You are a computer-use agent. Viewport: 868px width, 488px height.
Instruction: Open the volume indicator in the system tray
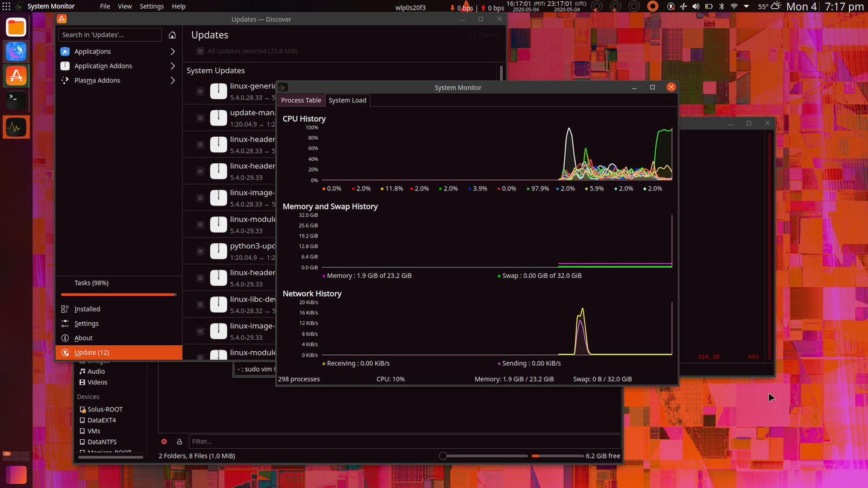[x=696, y=7]
